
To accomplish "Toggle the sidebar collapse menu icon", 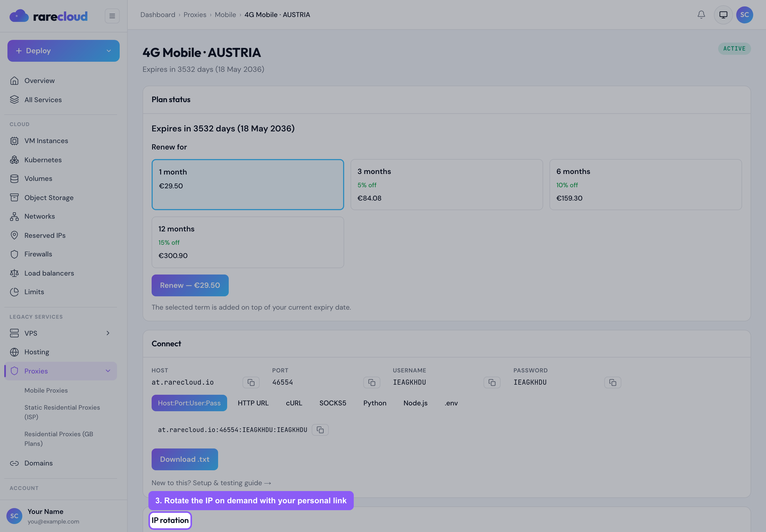I will point(112,16).
